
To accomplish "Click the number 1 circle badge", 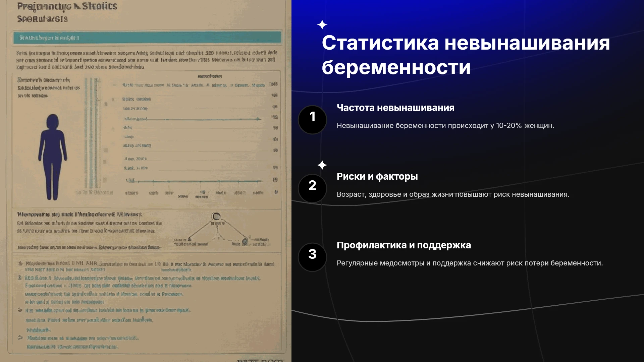I will pyautogui.click(x=312, y=120).
